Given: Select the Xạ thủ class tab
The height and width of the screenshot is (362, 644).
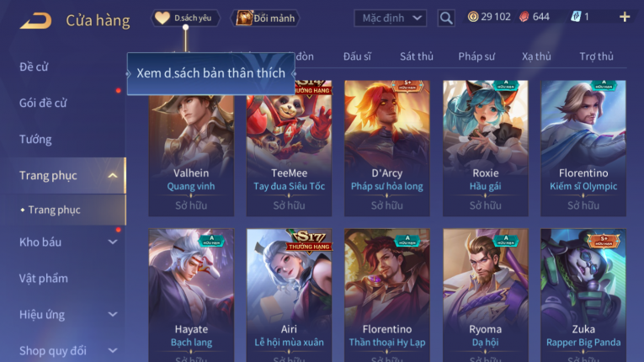Looking at the screenshot, I should pos(536,56).
